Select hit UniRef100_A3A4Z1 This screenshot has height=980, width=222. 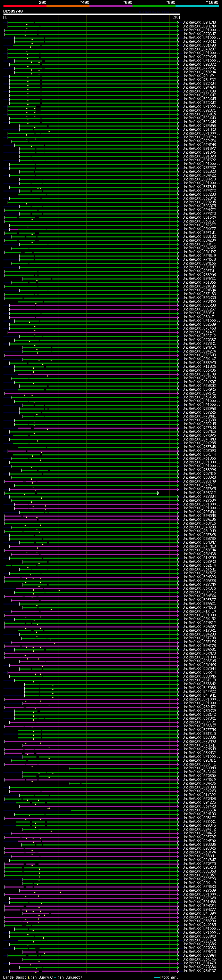point(199,316)
